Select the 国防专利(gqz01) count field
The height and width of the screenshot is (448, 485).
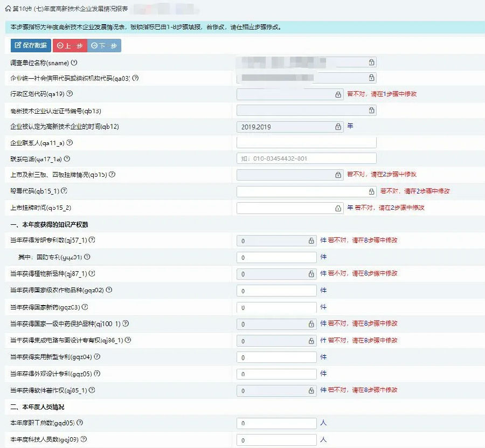coord(276,258)
